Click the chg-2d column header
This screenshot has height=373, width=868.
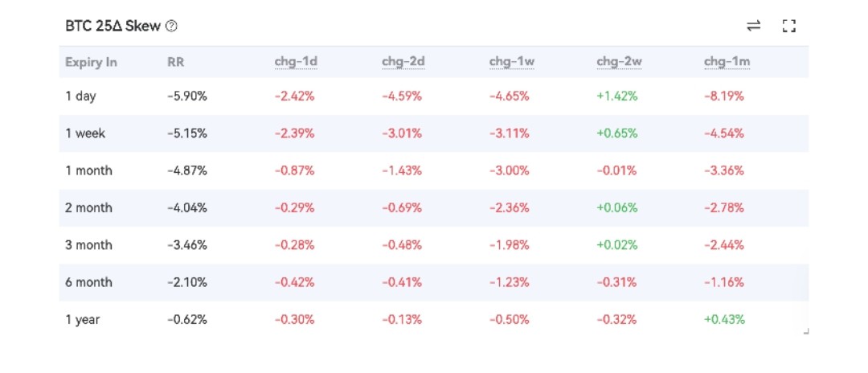(x=403, y=62)
